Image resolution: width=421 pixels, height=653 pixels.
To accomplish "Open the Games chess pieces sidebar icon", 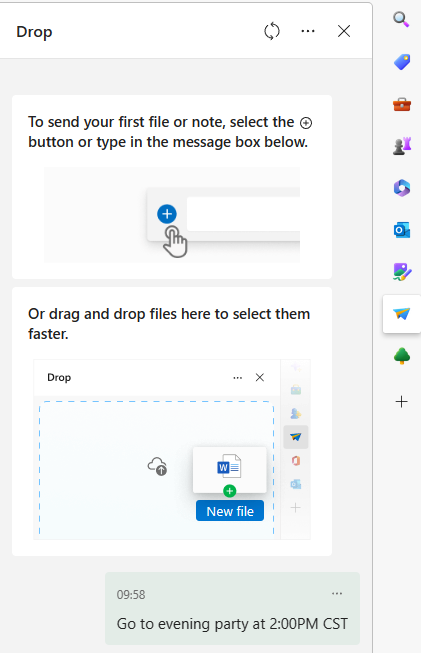I will coord(402,146).
